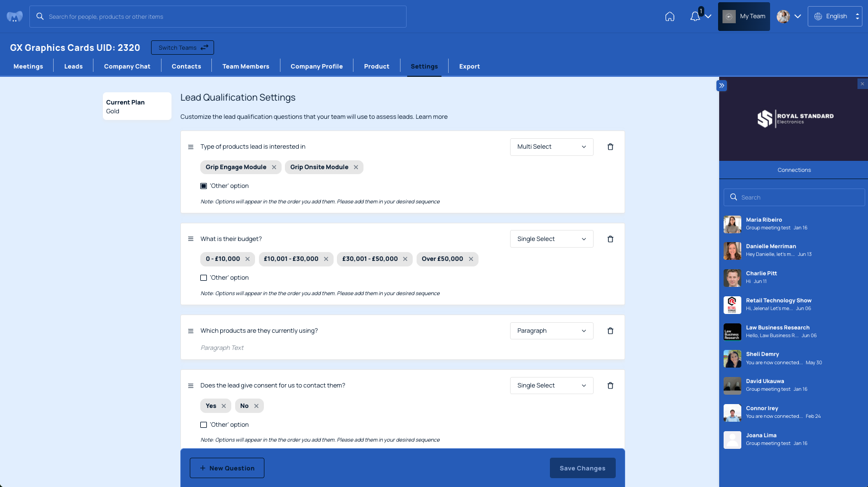Click the New Question button
This screenshot has width=868, height=487.
pos(227,468)
